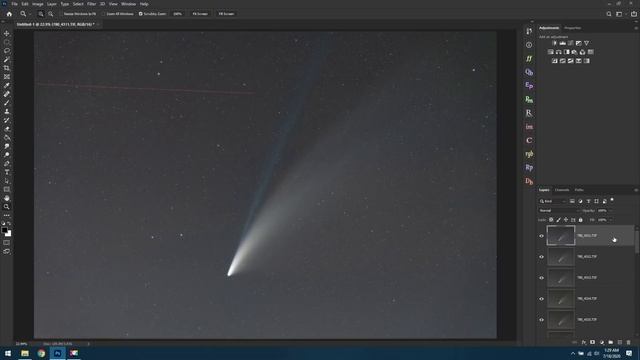Image resolution: width=640 pixels, height=360 pixels.
Task: Switch to the Channels tab
Action: coord(562,190)
